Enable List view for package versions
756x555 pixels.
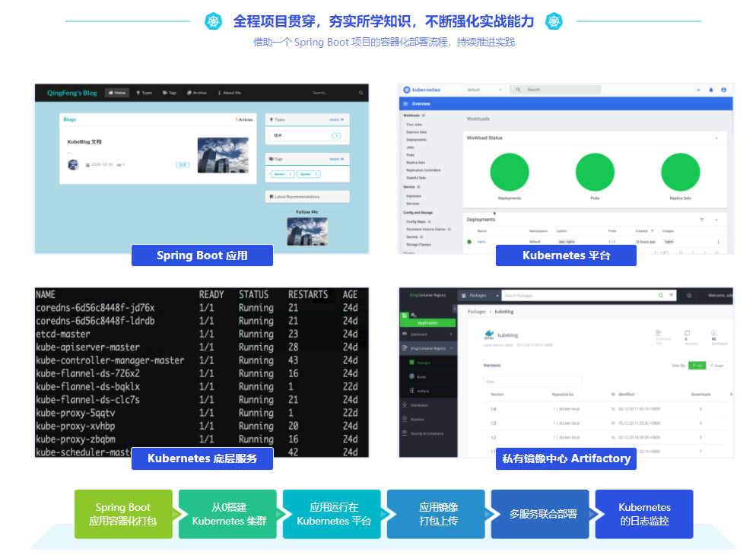pos(697,366)
